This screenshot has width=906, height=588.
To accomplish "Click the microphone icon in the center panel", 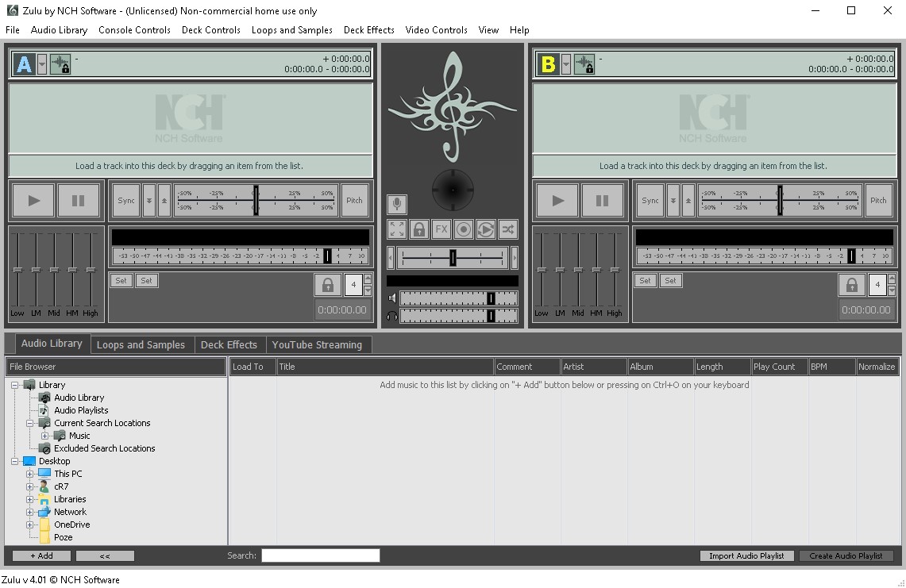I will point(395,204).
